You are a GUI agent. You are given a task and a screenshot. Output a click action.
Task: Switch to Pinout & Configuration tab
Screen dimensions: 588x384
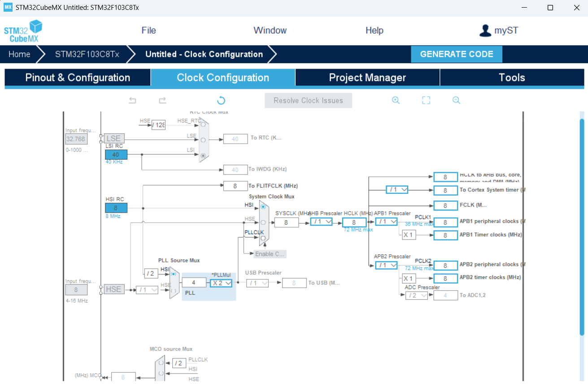click(78, 78)
